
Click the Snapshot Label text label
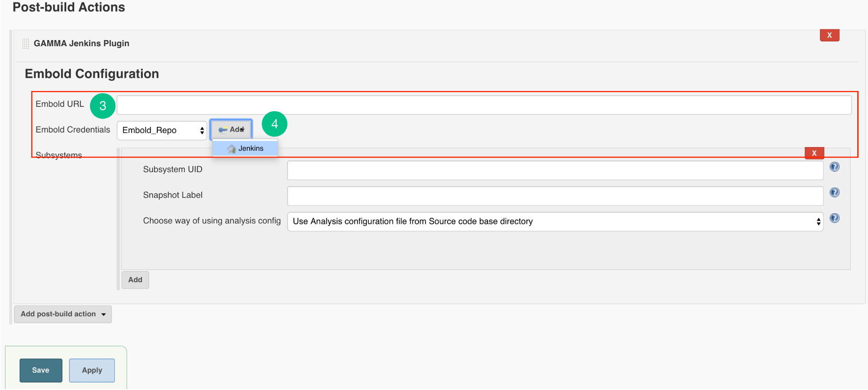173,195
